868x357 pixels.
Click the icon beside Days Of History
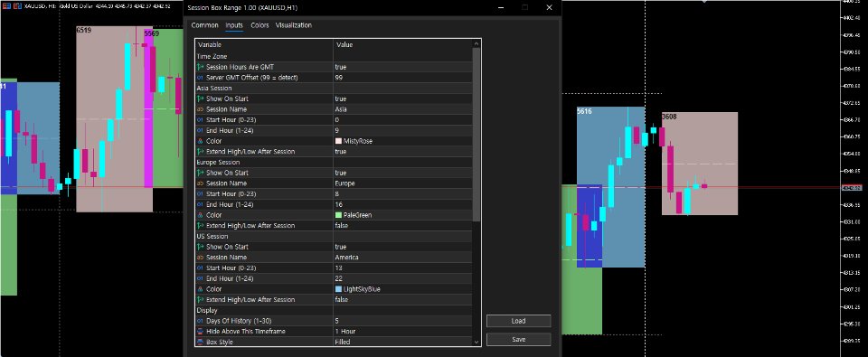pyautogui.click(x=201, y=321)
